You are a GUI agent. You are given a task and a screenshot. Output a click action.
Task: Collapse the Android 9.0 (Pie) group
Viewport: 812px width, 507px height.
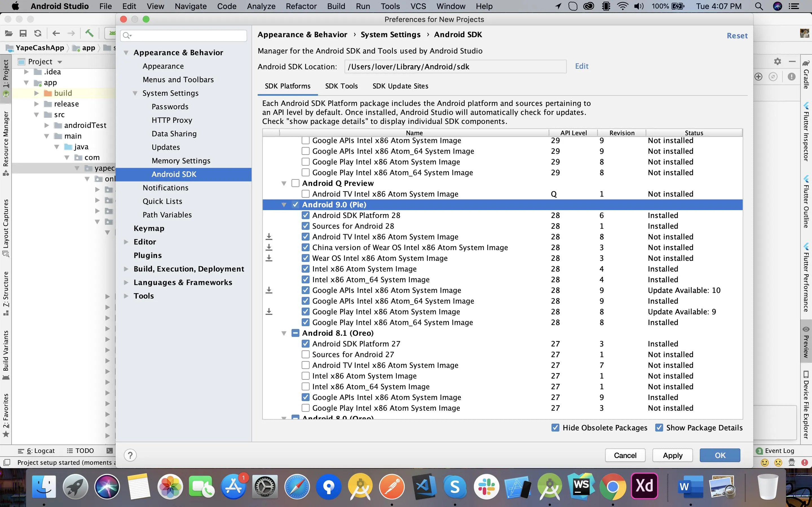[x=284, y=204]
